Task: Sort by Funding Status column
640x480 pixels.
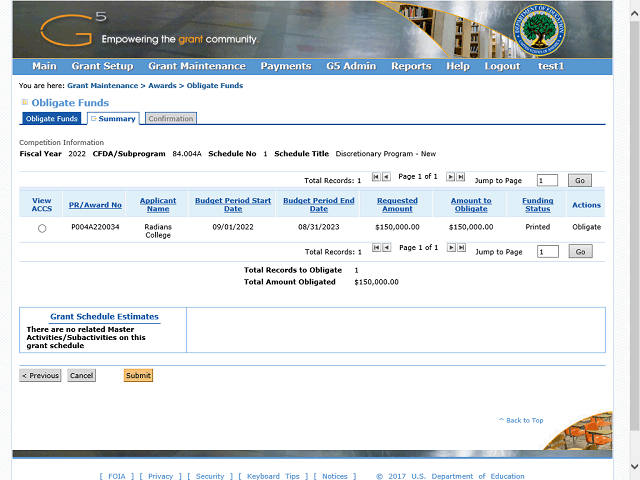Action: [538, 204]
